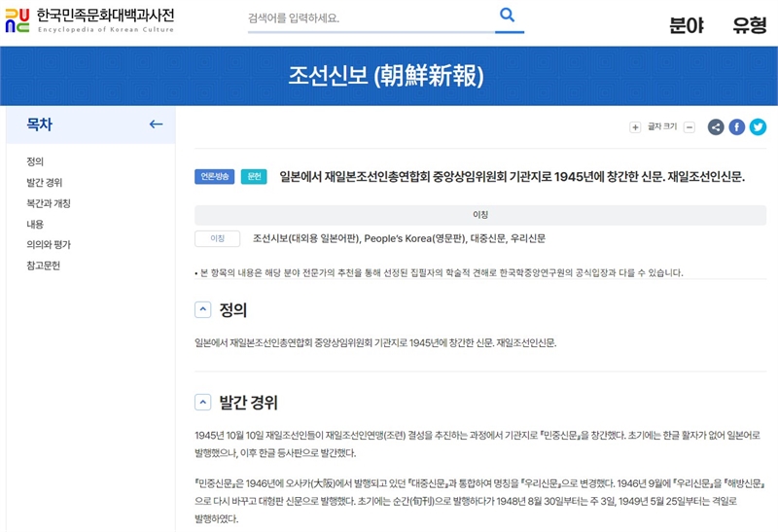Screen dimensions: 778x532
Task: Click the search magnifier icon
Action: coord(506,16)
